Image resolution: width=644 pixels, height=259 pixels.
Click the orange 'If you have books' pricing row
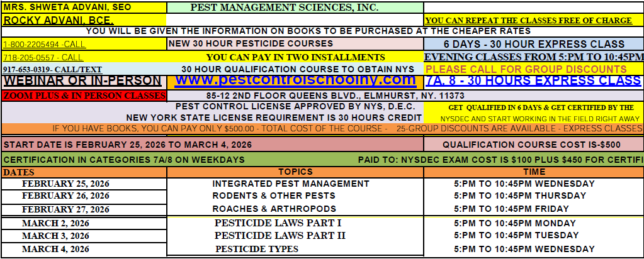pyautogui.click(x=322, y=128)
